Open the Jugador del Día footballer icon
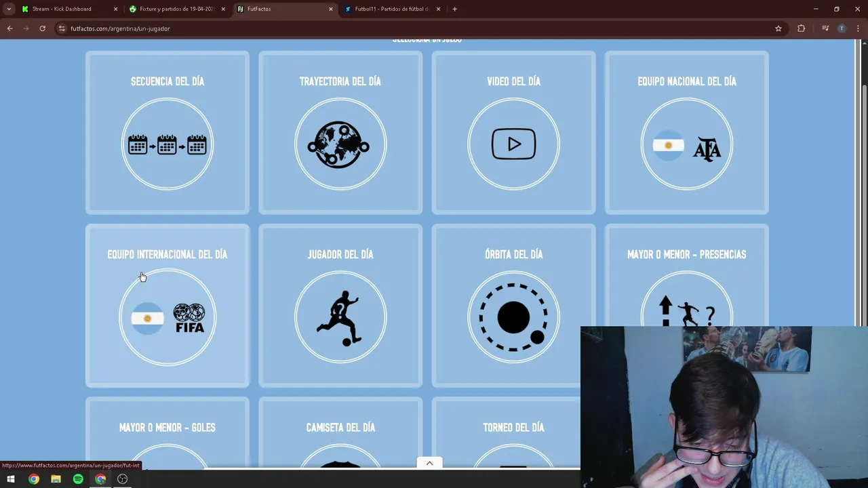Image resolution: width=868 pixels, height=488 pixels. [x=340, y=317]
